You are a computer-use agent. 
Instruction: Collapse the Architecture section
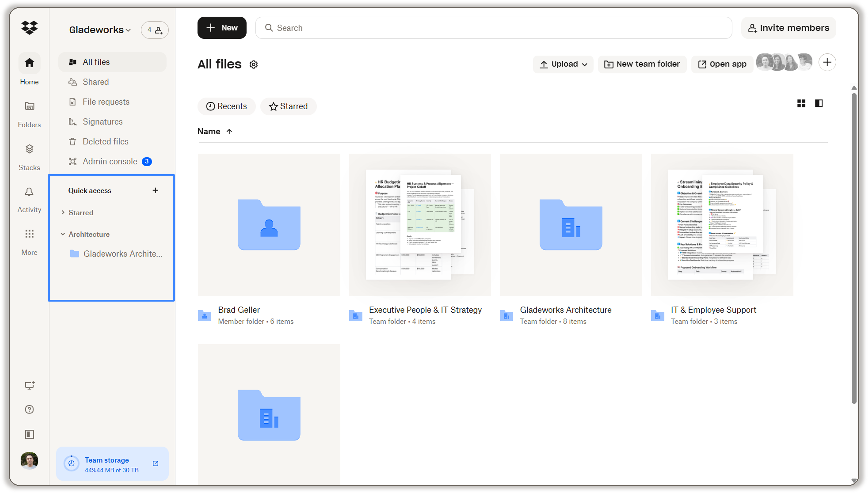[63, 234]
